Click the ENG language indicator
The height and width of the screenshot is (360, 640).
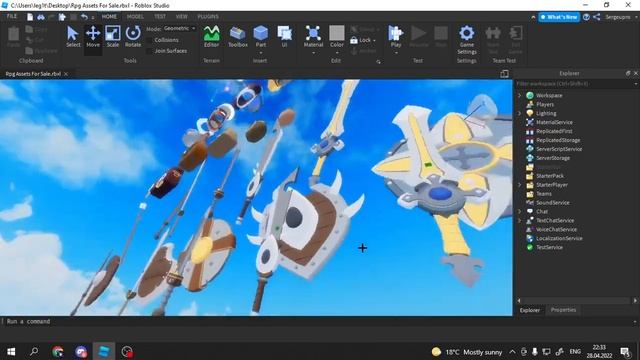tap(575, 351)
